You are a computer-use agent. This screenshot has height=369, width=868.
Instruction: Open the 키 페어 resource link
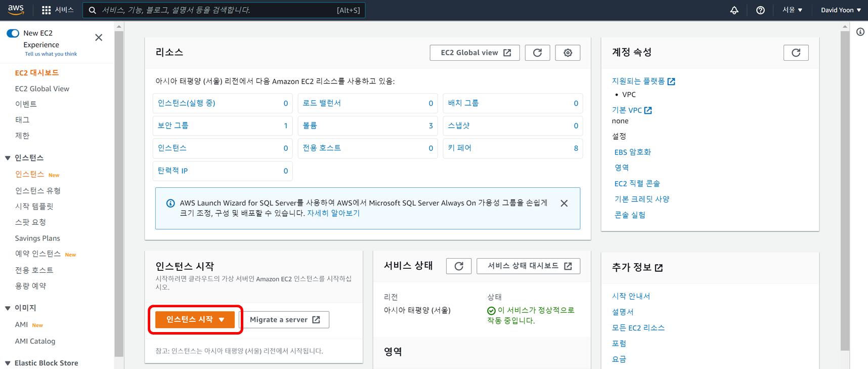pos(460,148)
